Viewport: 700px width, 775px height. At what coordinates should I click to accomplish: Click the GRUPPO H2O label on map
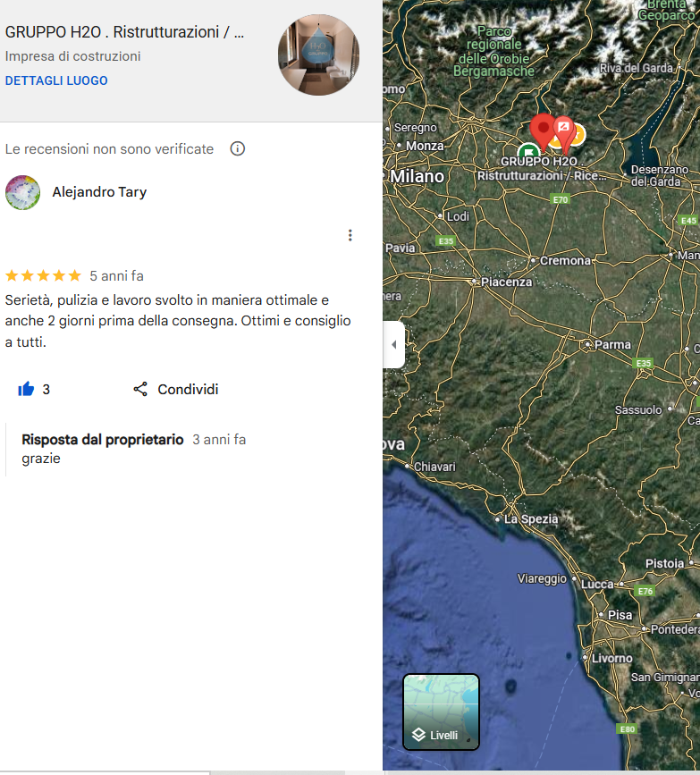click(542, 169)
